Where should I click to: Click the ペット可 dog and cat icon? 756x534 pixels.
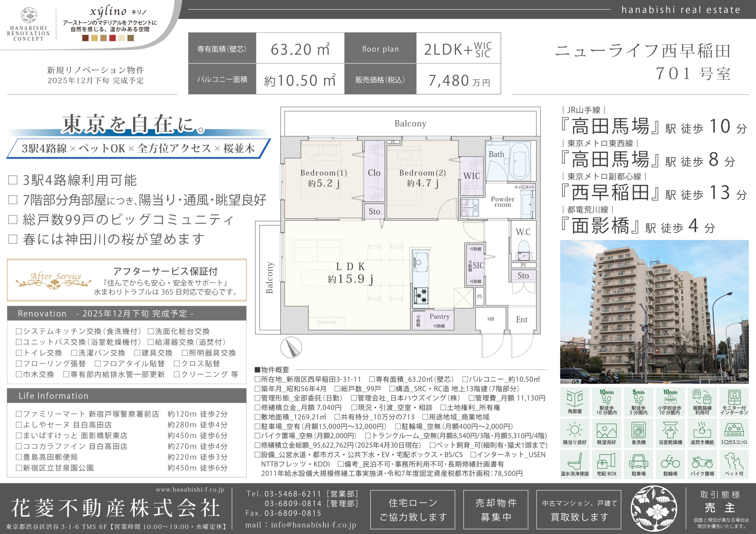click(734, 461)
